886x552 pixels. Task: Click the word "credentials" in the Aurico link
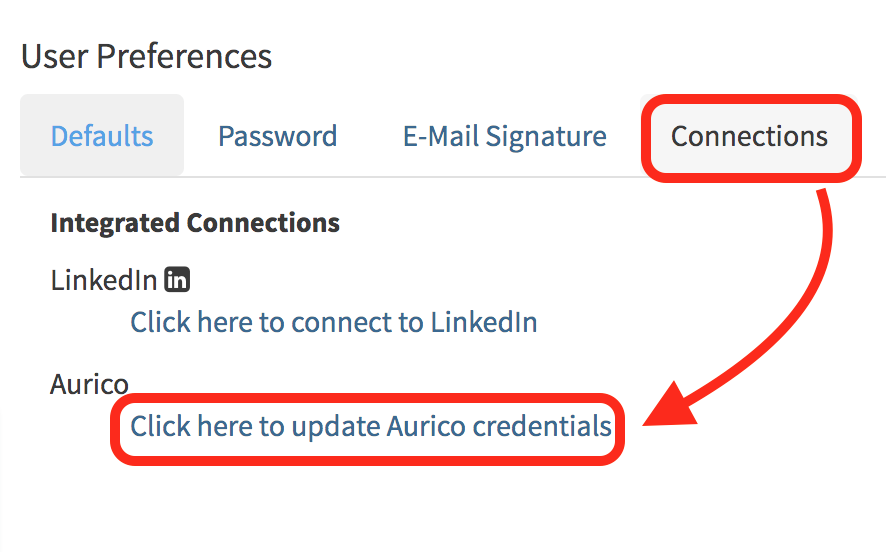point(542,427)
